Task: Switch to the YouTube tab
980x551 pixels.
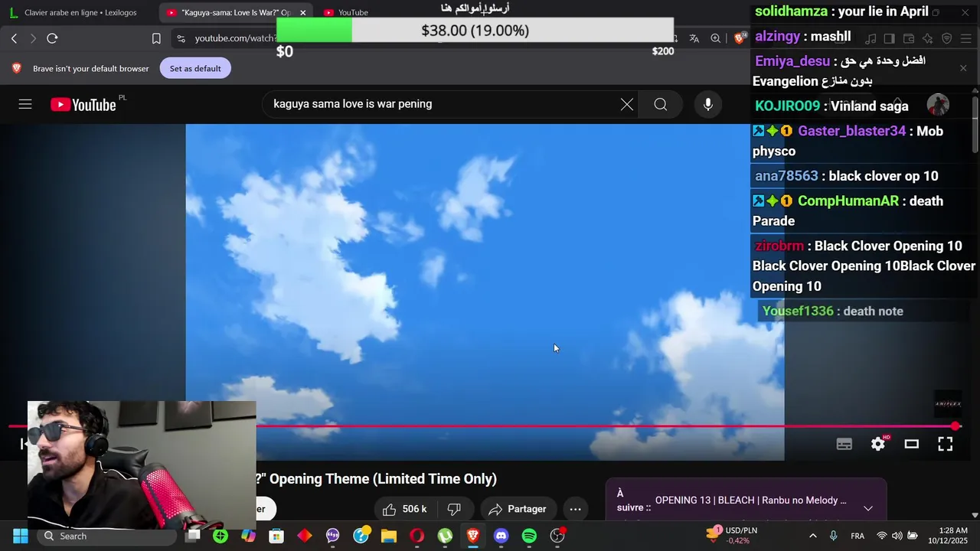Action: click(352, 12)
